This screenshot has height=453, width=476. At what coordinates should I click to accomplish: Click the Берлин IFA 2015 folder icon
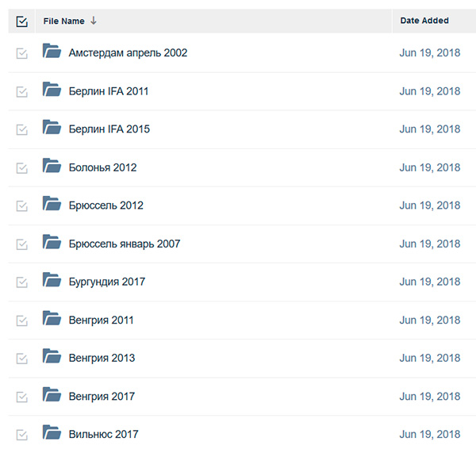pyautogui.click(x=52, y=129)
